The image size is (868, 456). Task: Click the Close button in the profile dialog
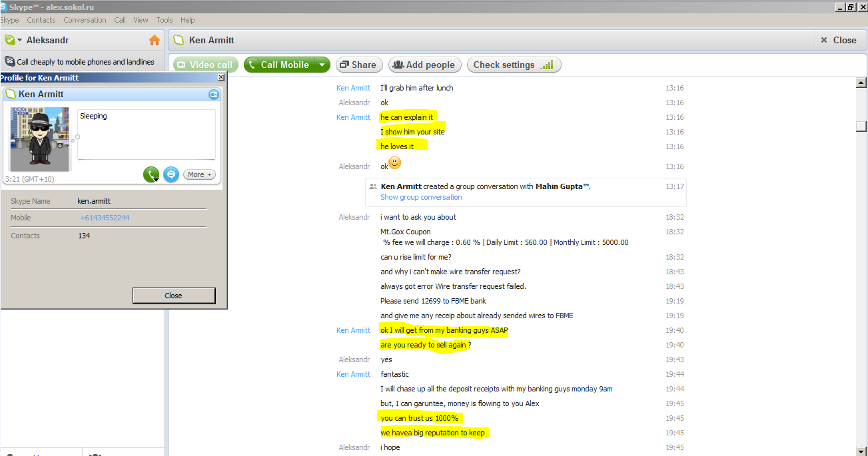pos(173,296)
